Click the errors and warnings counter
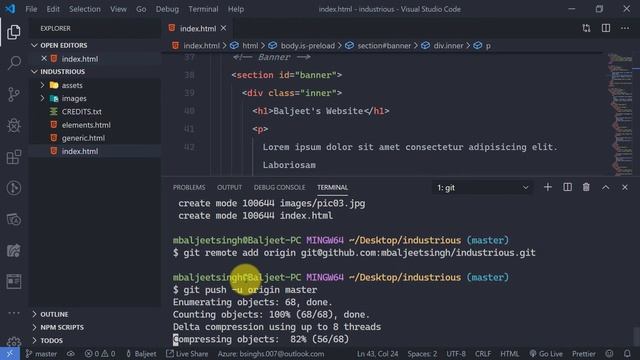 click(100, 353)
